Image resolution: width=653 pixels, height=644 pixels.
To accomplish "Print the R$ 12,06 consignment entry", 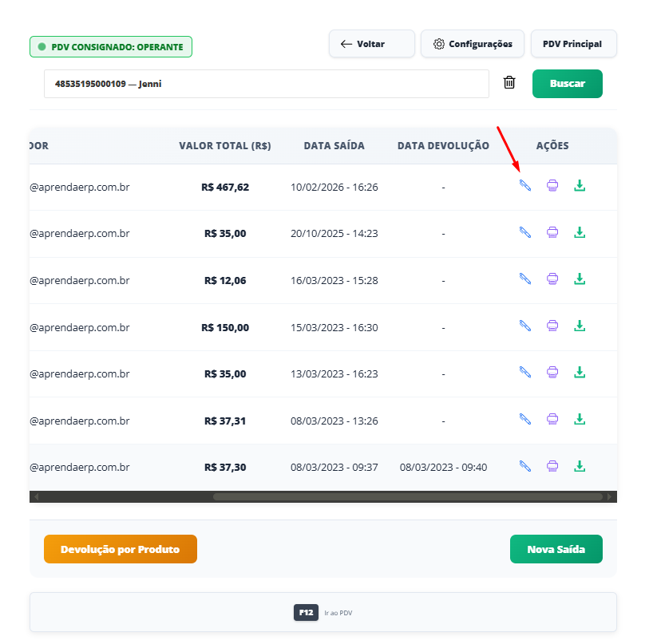I will 552,279.
